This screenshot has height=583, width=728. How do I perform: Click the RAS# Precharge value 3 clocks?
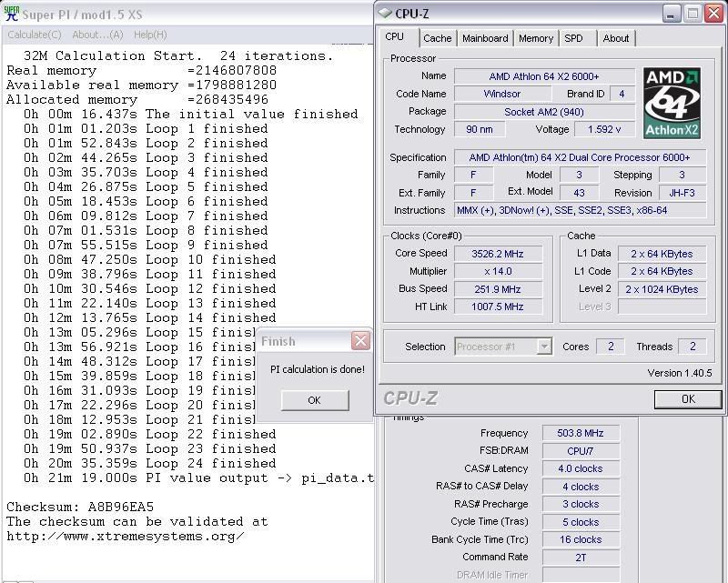click(x=581, y=504)
